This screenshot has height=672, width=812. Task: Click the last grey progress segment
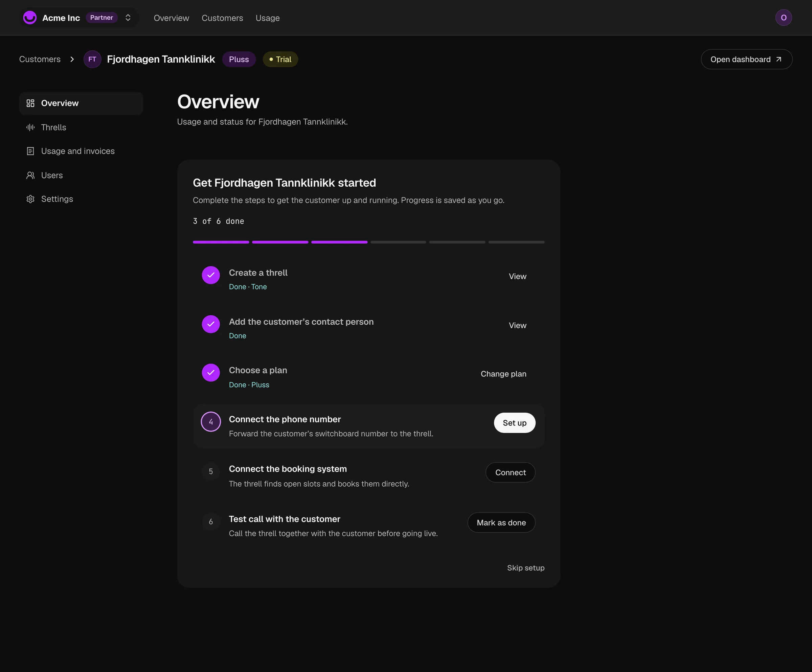[516, 242]
